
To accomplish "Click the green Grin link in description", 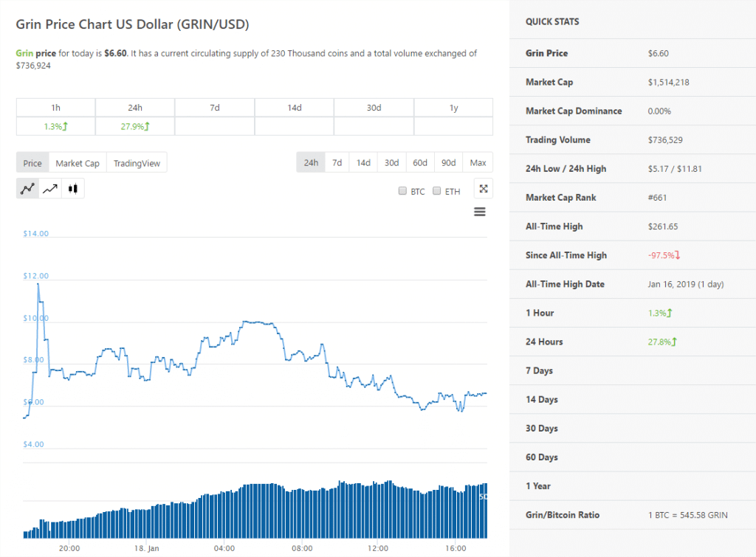I will click(24, 53).
